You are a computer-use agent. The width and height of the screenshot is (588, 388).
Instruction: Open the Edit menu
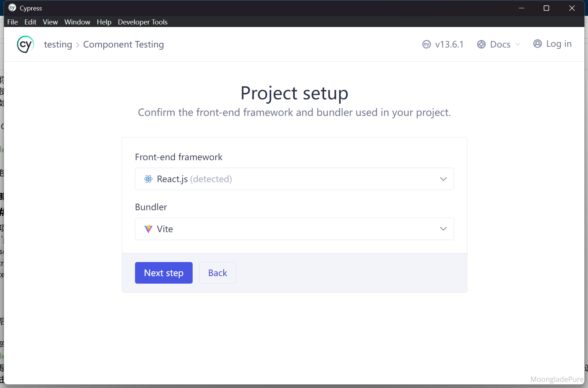point(30,22)
